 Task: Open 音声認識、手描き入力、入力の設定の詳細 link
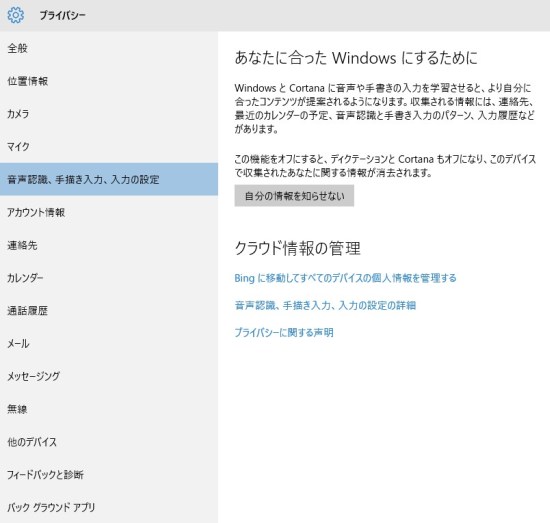point(325,305)
